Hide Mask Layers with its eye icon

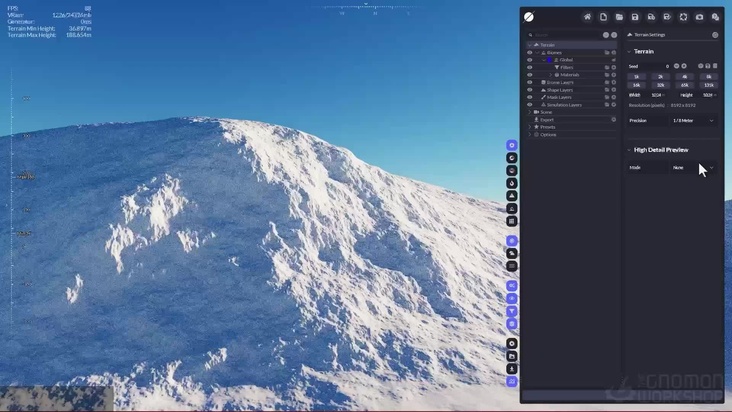(530, 98)
